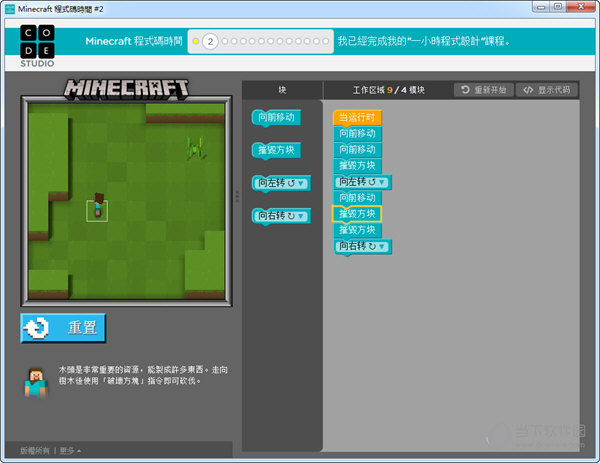Select the orange 当运行时 block
This screenshot has height=463, width=600.
[357, 117]
